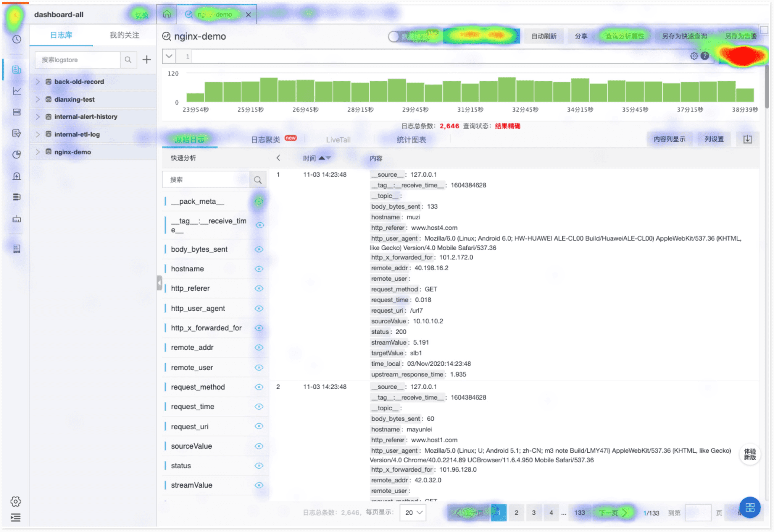
Task: Open query settings gear icon
Action: pyautogui.click(x=694, y=56)
